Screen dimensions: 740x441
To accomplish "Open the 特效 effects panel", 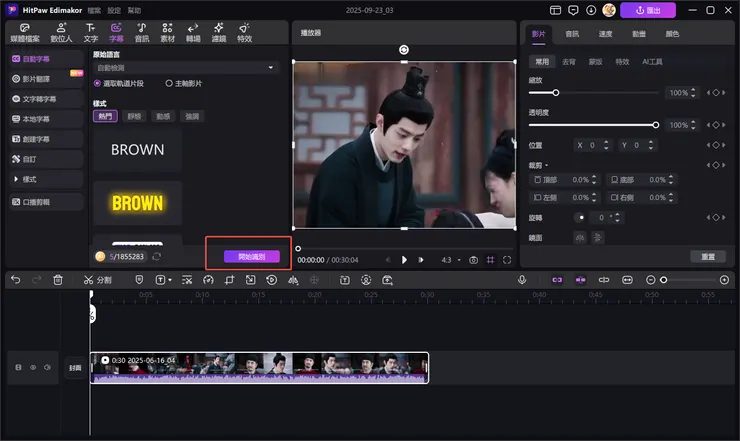I will tap(244, 33).
